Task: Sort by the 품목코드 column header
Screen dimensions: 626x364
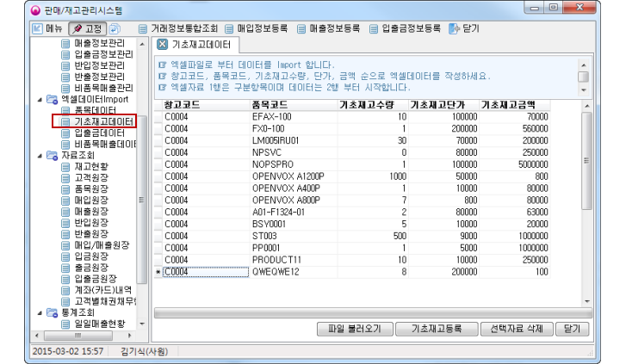Action: tap(294, 105)
